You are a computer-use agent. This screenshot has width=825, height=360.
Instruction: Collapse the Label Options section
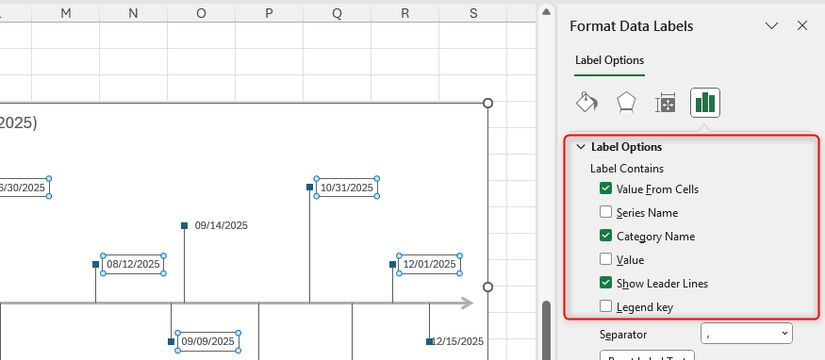click(581, 147)
